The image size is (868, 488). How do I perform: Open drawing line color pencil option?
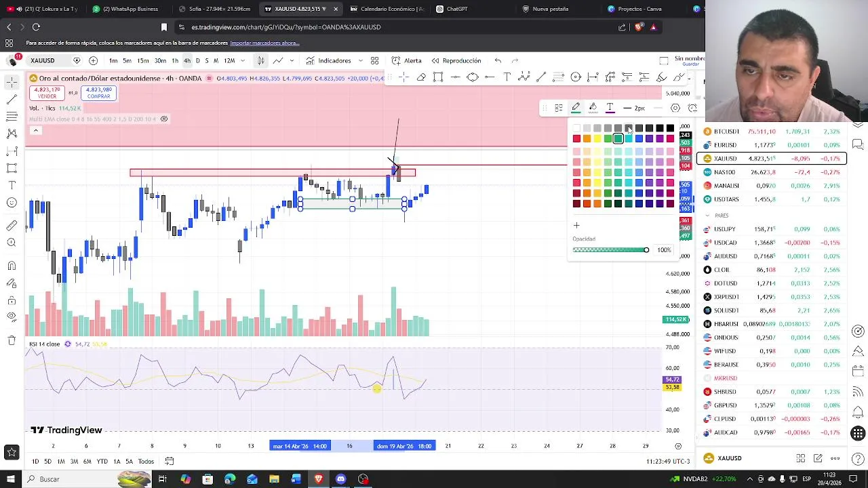coord(576,108)
